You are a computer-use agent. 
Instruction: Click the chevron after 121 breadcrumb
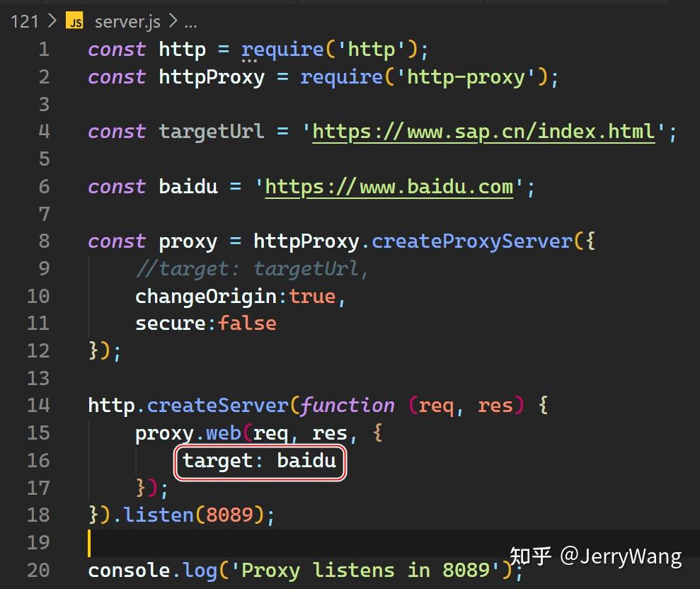click(x=52, y=21)
